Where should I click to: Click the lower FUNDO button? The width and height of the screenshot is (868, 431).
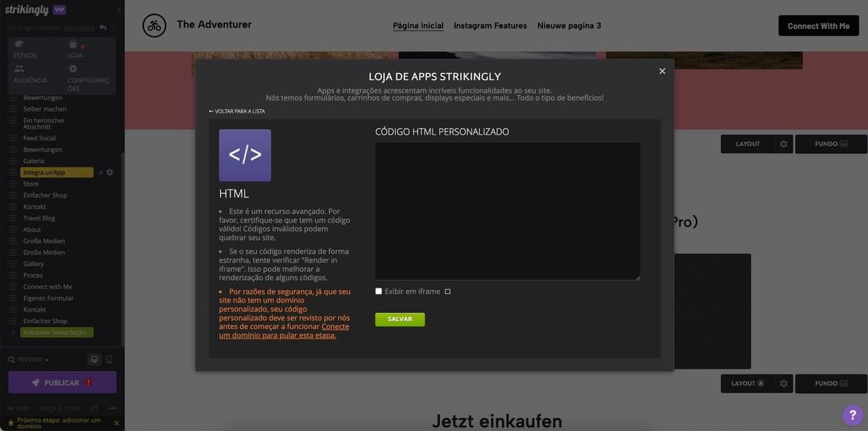click(831, 383)
